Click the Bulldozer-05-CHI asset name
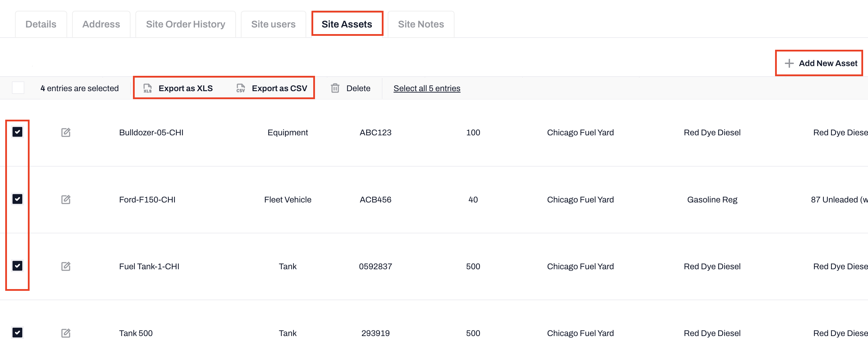Viewport: 868px width, 343px height. pos(151,133)
